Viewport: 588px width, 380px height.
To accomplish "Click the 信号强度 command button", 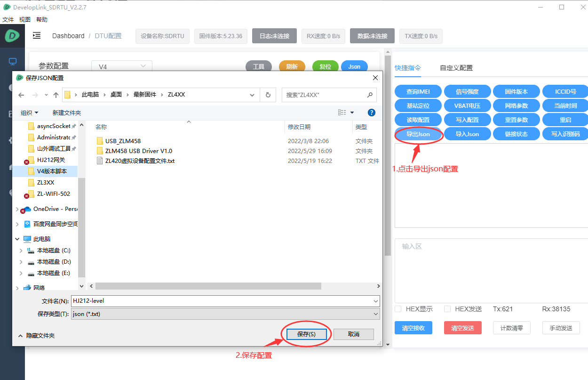I will [468, 92].
